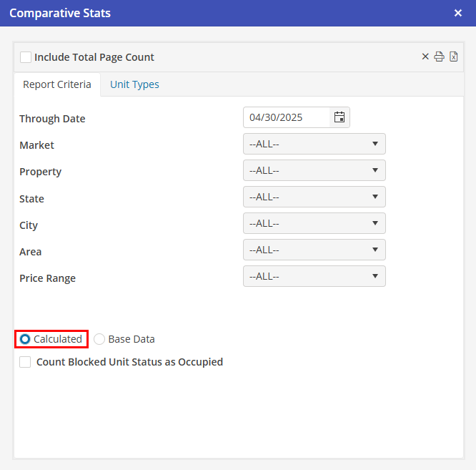476x470 pixels.
Task: Click the print report icon
Action: (x=440, y=57)
